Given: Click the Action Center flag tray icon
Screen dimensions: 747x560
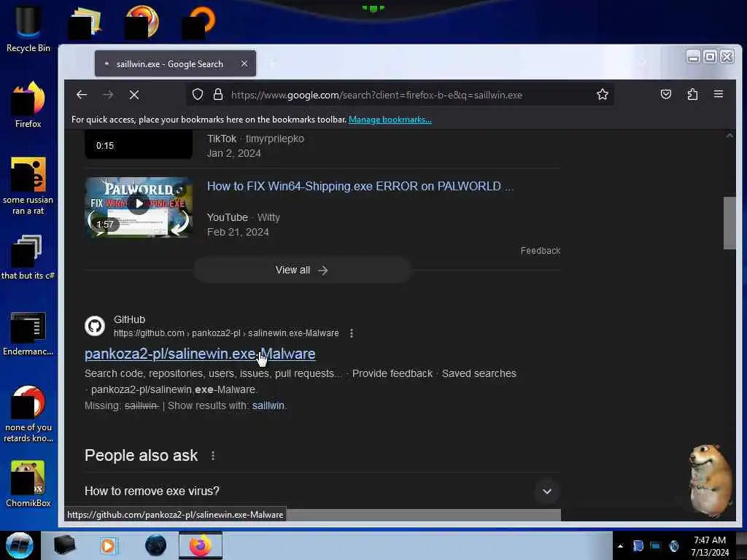Looking at the screenshot, I should coord(638,545).
